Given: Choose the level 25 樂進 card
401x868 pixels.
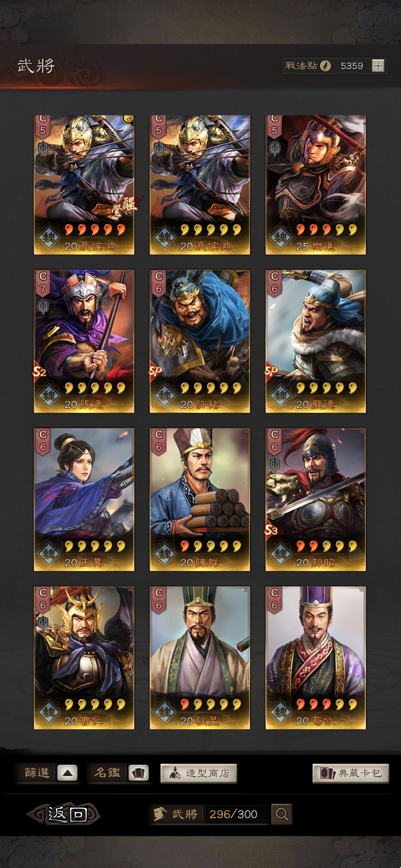Looking at the screenshot, I should coord(315,185).
